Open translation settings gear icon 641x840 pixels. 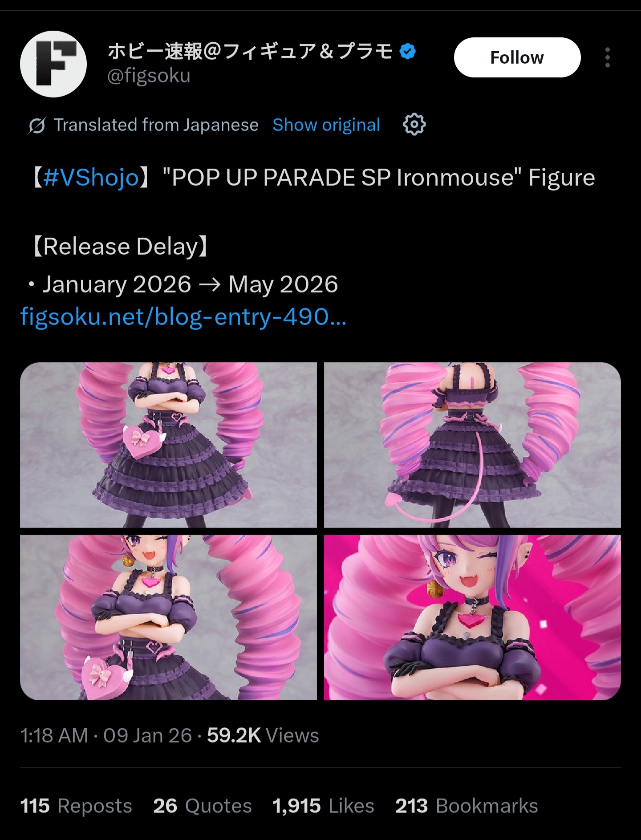[x=414, y=125]
